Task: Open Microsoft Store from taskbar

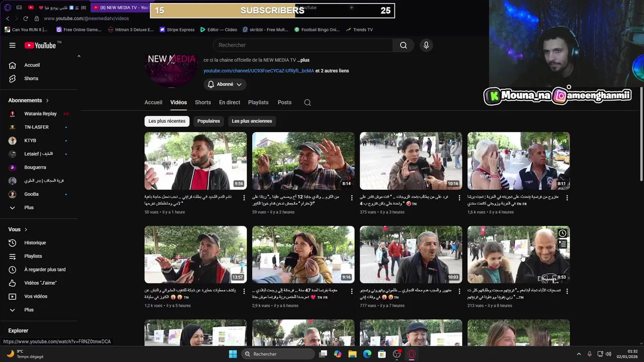Action: click(x=382, y=354)
